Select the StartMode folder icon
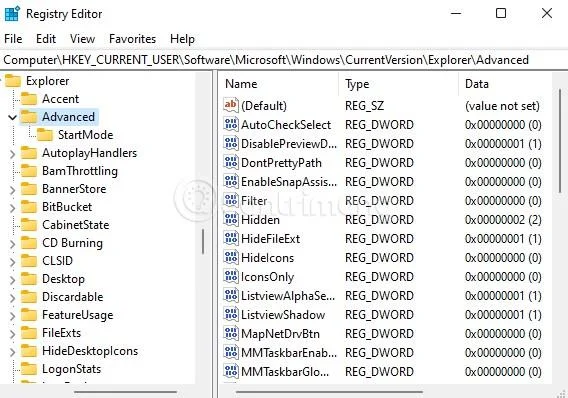Image resolution: width=568 pixels, height=398 pixels. 45,135
